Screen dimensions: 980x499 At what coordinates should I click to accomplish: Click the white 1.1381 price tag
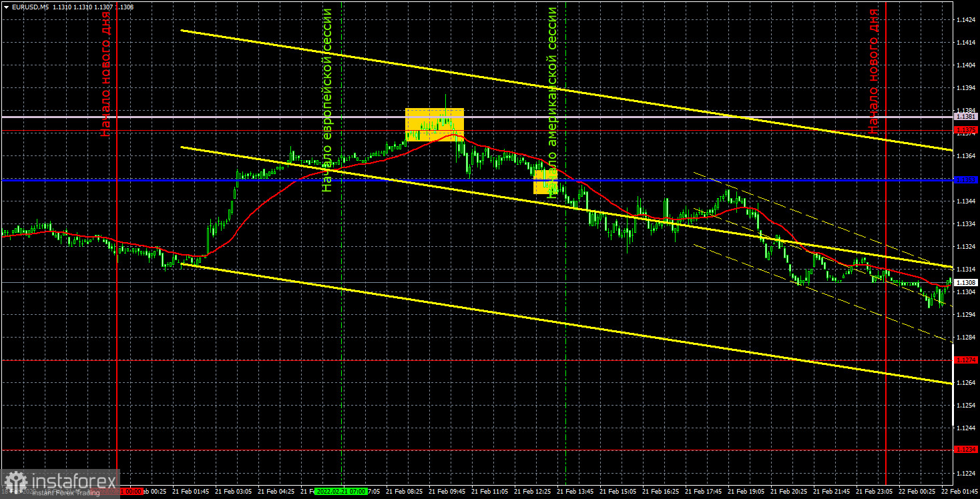[966, 117]
